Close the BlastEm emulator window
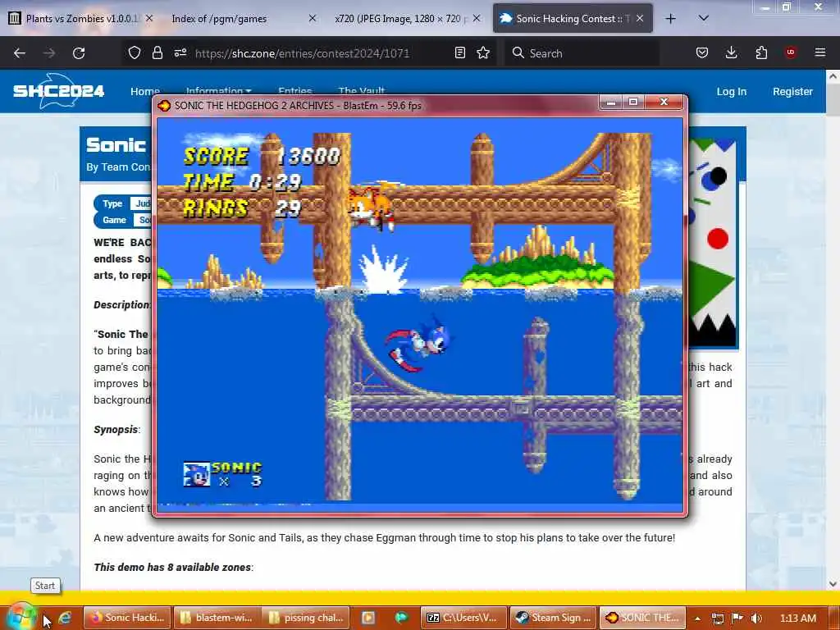This screenshot has height=630, width=840. coord(664,102)
